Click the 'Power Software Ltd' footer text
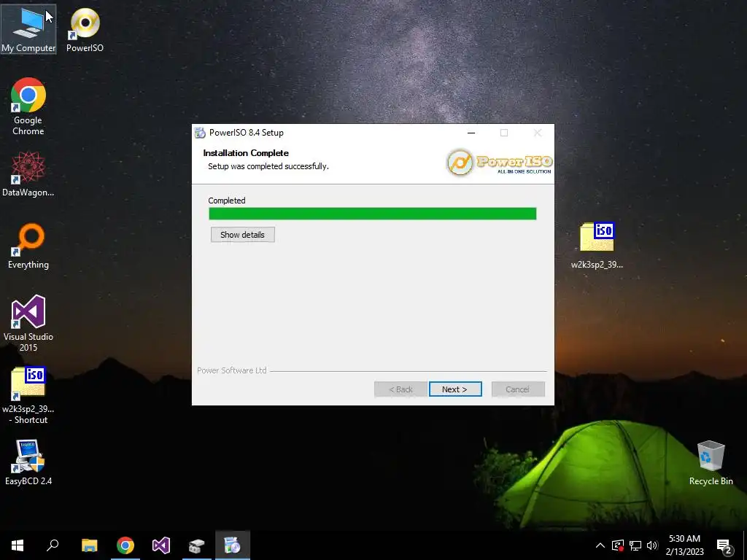The width and height of the screenshot is (747, 560). [231, 370]
